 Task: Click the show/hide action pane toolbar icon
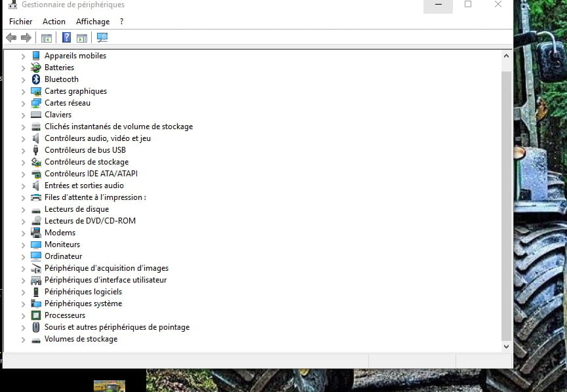point(82,37)
